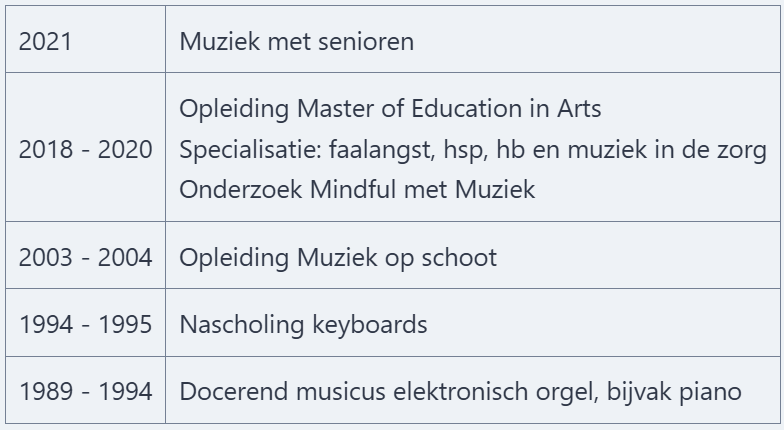Screen dimensions: 784x430
Task: Select the 'Nascholing keyboards' entry
Action: 303,324
